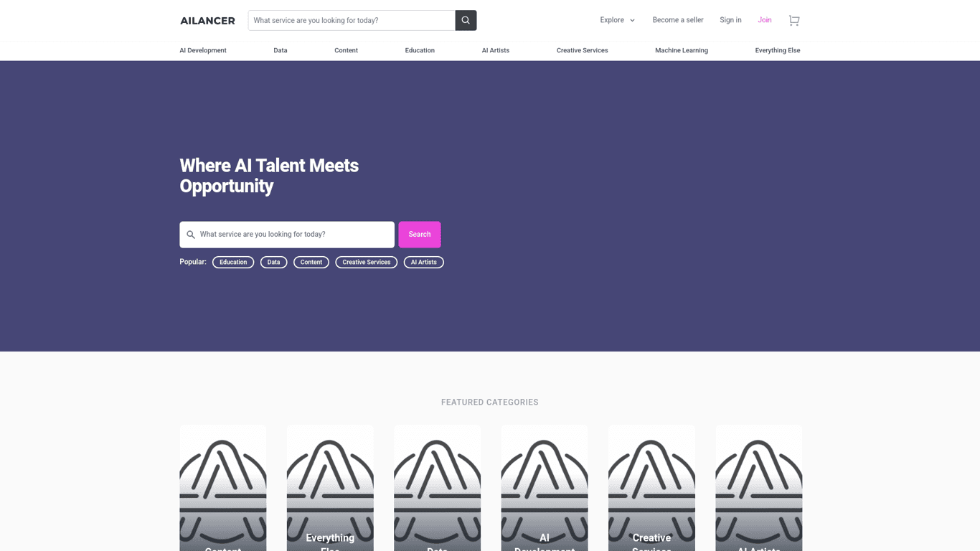This screenshot has height=551, width=980.
Task: Click the AILANCER logo
Action: point(207,21)
